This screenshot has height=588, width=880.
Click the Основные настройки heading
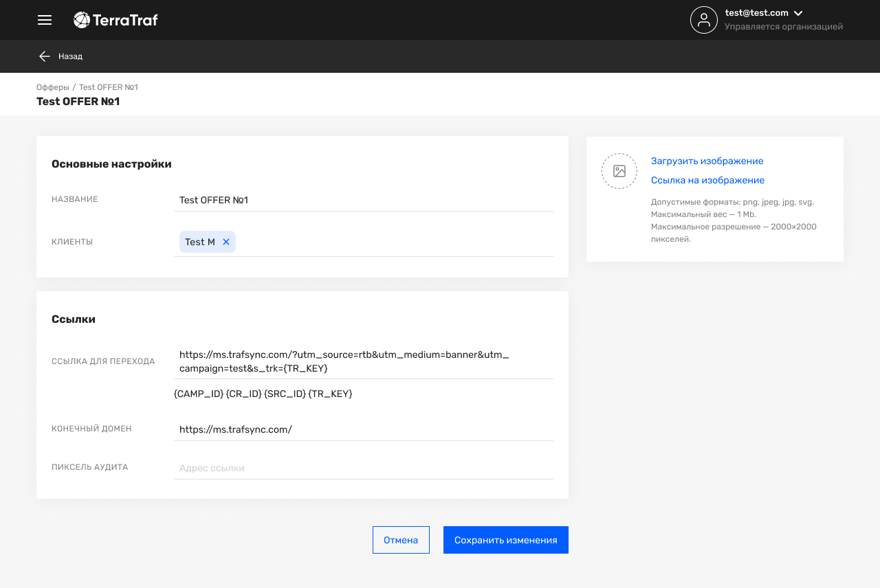click(111, 164)
